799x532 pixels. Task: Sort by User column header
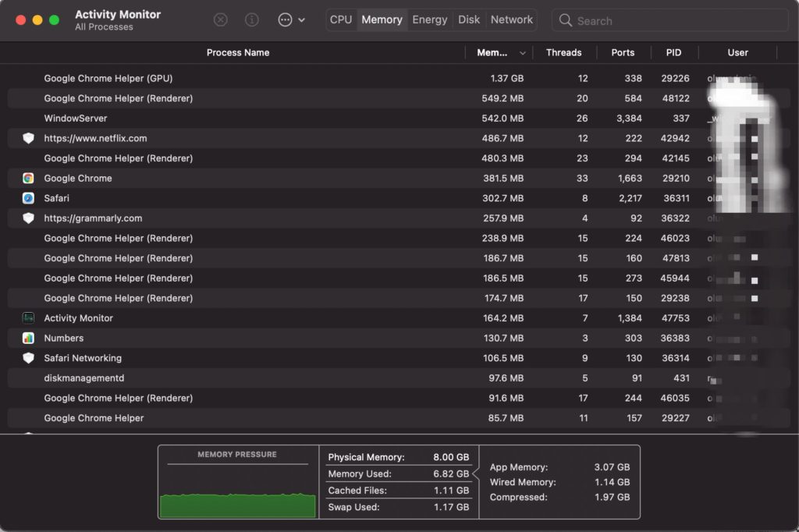[x=737, y=52]
